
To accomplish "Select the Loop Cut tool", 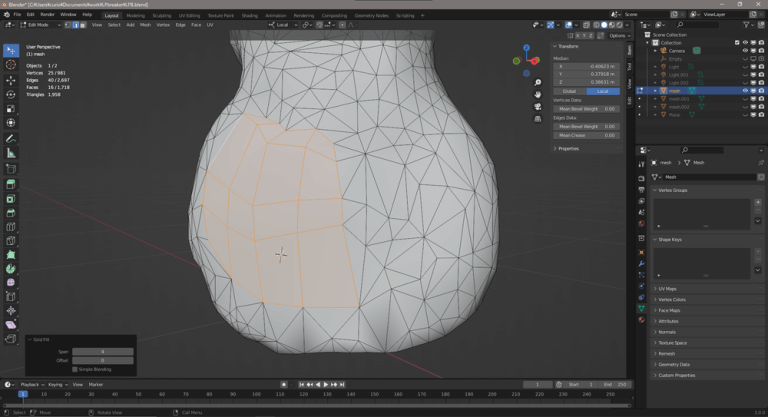I will coord(11,226).
